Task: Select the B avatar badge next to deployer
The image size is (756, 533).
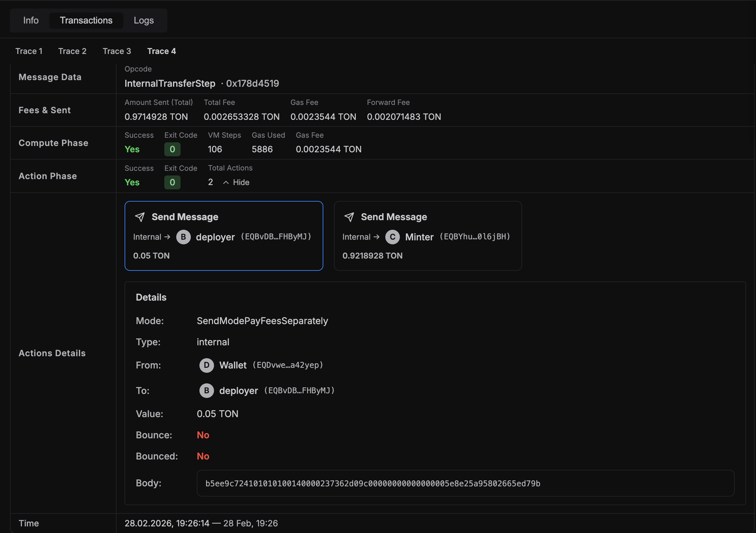Action: (x=183, y=237)
